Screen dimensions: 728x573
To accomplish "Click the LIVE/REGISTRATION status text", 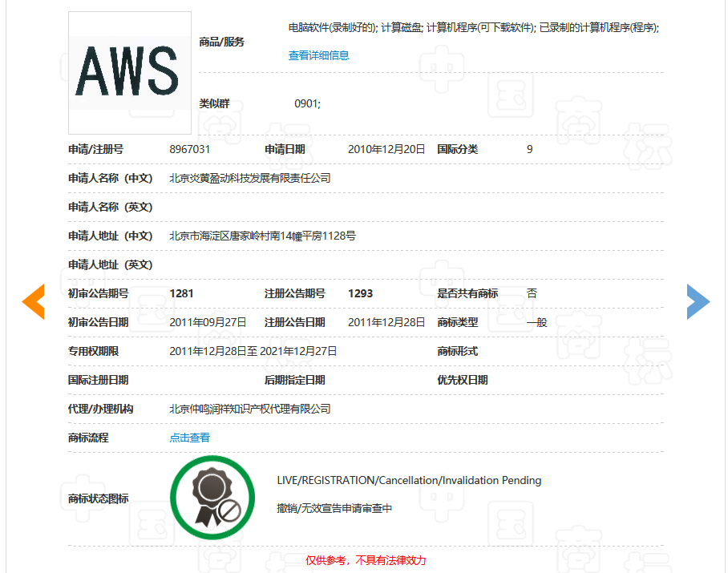I will [x=406, y=480].
